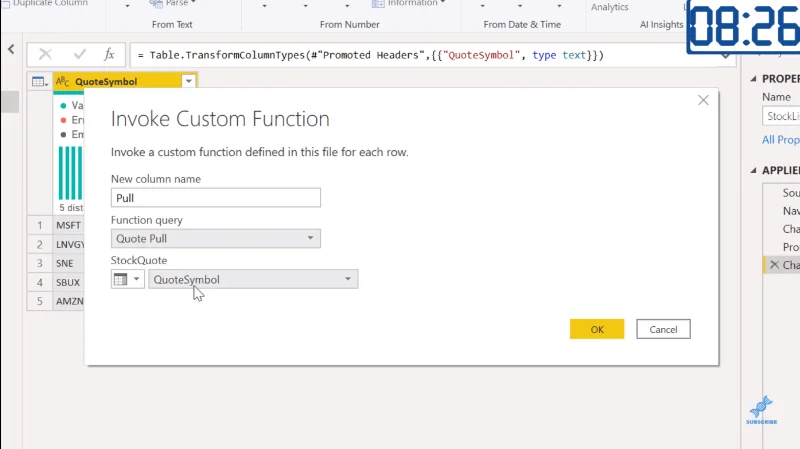Click into the formula bar text
800x449 pixels.
[370, 55]
